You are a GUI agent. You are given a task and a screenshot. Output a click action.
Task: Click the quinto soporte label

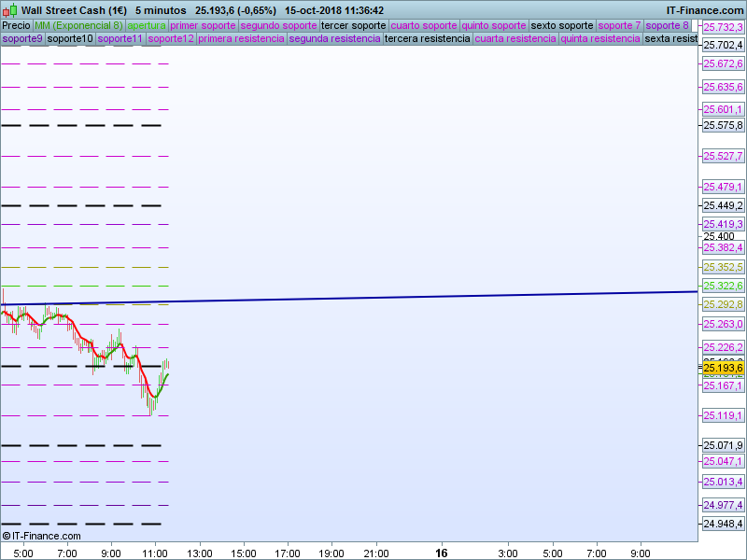pos(494,25)
